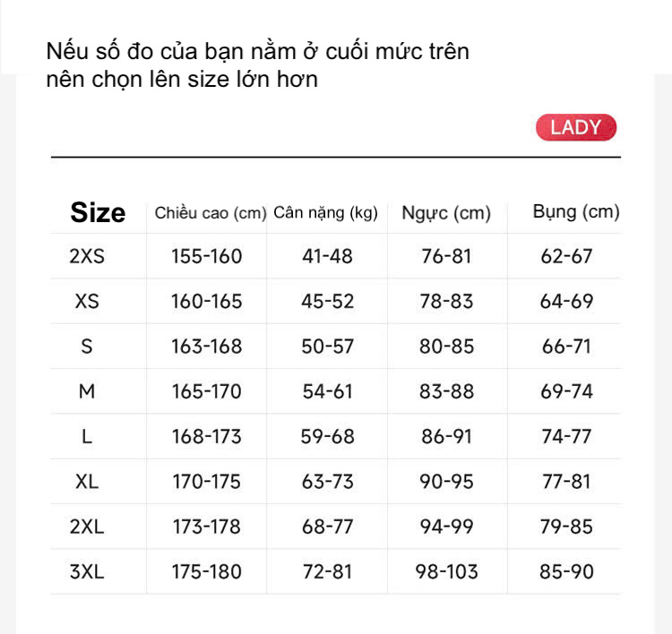Viewport: 672px width, 634px height.
Task: Click the Cân nặng (kg) column header
Action: point(326,212)
